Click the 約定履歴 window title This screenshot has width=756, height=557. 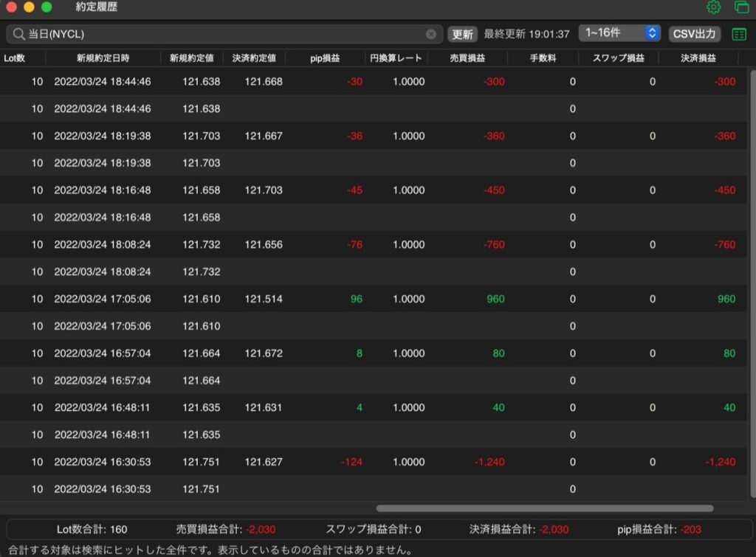point(97,7)
